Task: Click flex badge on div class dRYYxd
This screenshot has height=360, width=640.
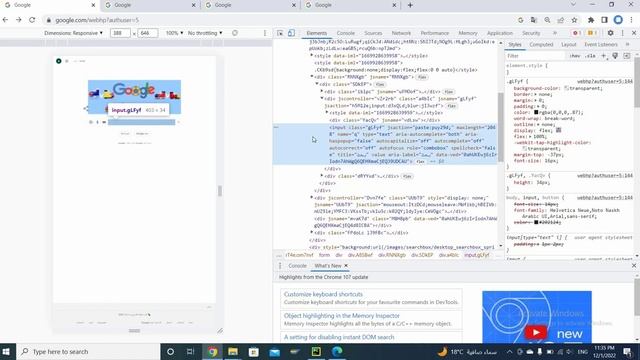Action: [407, 176]
